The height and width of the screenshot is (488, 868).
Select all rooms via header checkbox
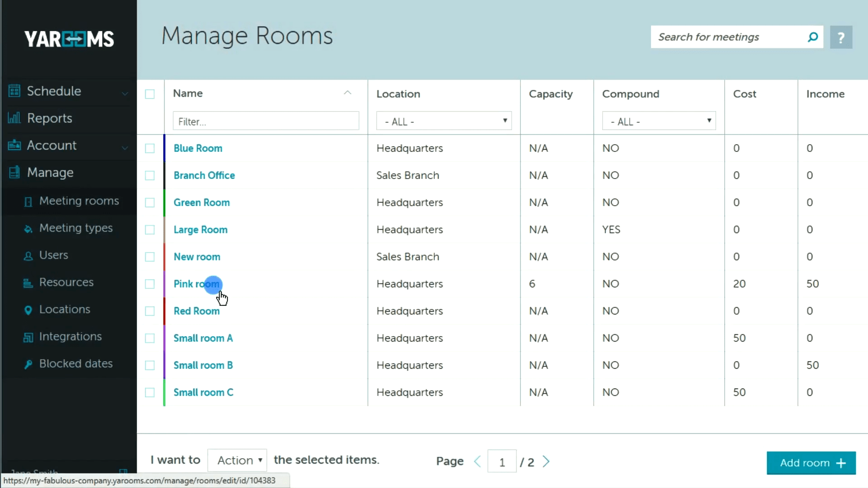150,94
